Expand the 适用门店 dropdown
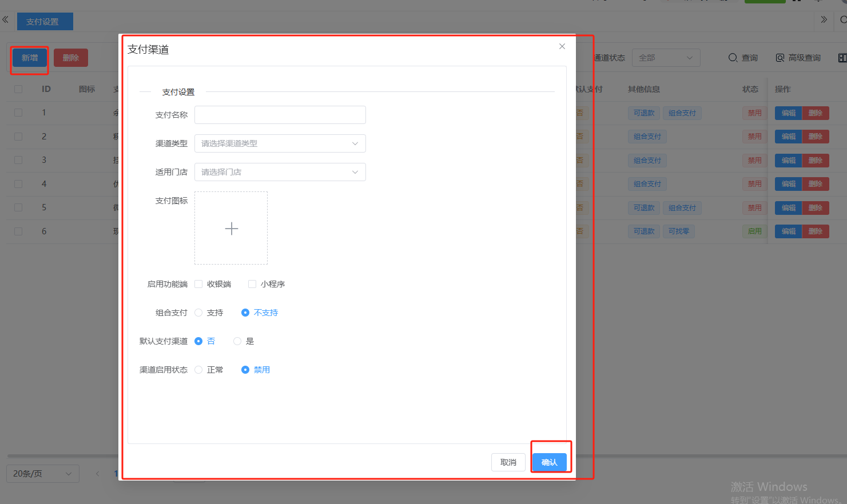 coord(280,172)
